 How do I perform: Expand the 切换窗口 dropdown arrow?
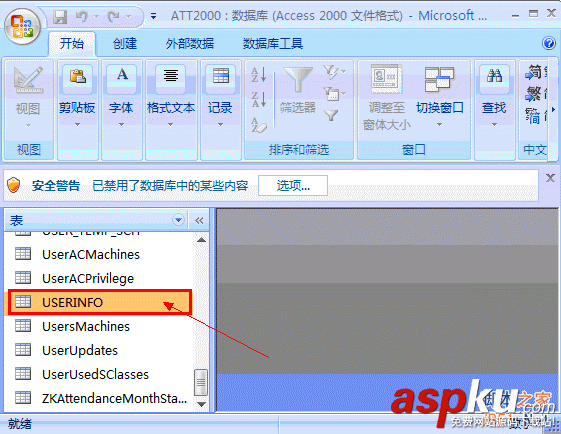click(439, 125)
